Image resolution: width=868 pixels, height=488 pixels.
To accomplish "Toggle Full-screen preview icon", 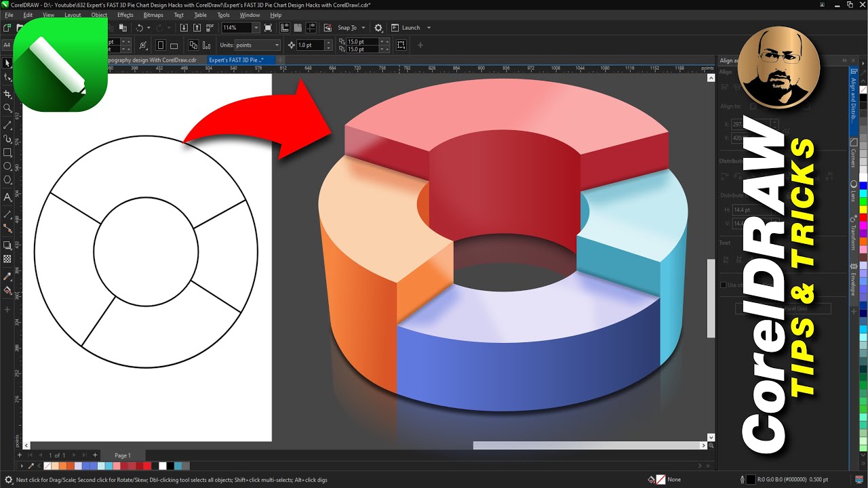I will tap(268, 28).
